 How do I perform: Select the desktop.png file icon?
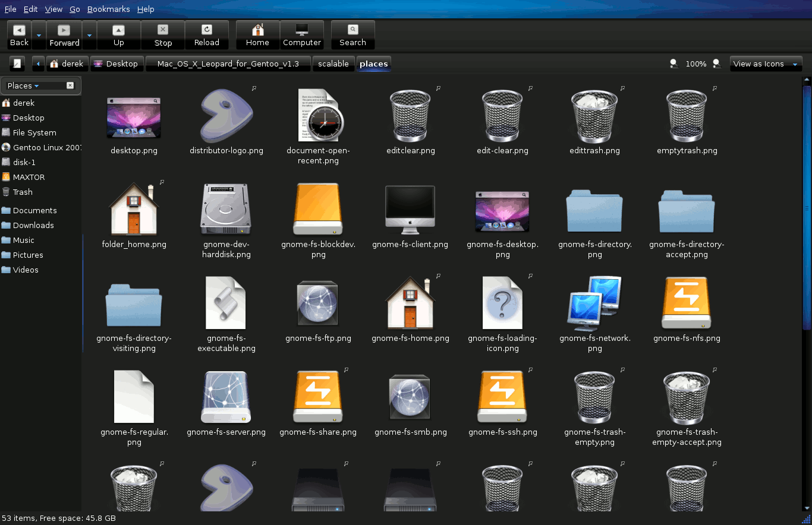(134, 118)
